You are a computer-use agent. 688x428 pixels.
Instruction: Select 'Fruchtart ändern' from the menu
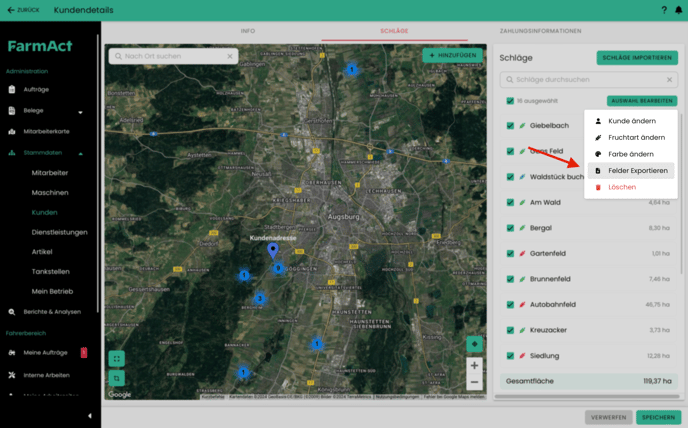click(x=631, y=138)
